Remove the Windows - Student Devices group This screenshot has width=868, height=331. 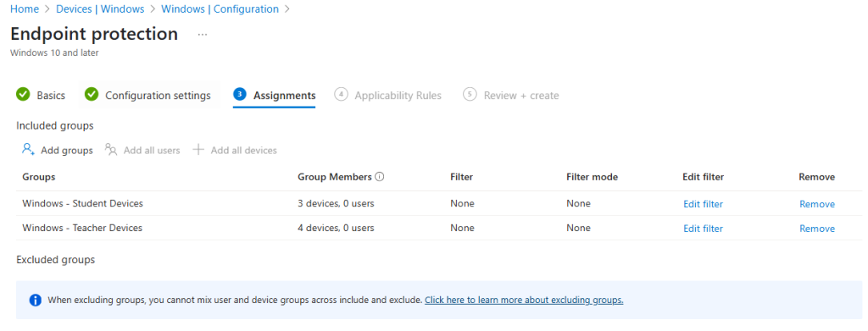[817, 204]
